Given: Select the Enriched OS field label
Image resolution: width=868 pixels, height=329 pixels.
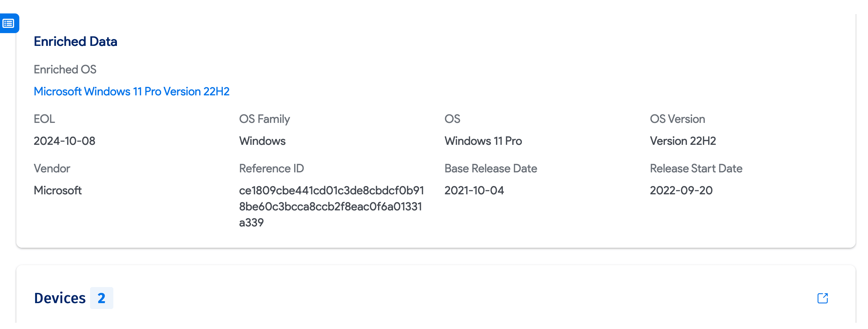Looking at the screenshot, I should 65,69.
